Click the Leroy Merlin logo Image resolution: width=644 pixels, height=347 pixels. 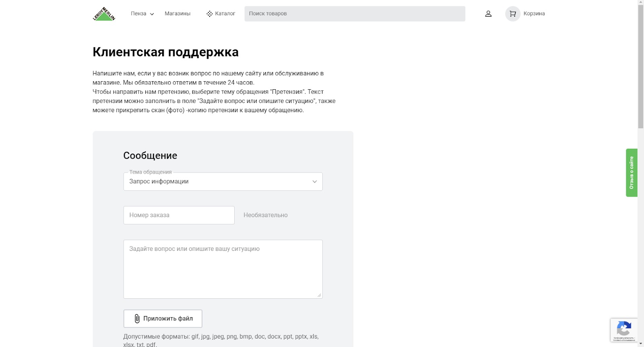tap(104, 14)
